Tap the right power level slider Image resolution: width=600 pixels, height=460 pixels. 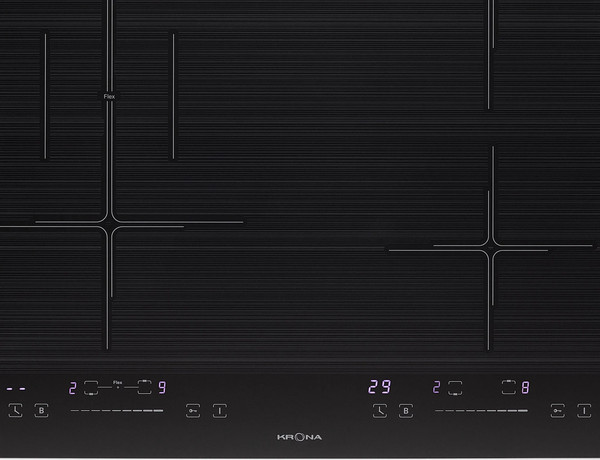[x=480, y=410]
